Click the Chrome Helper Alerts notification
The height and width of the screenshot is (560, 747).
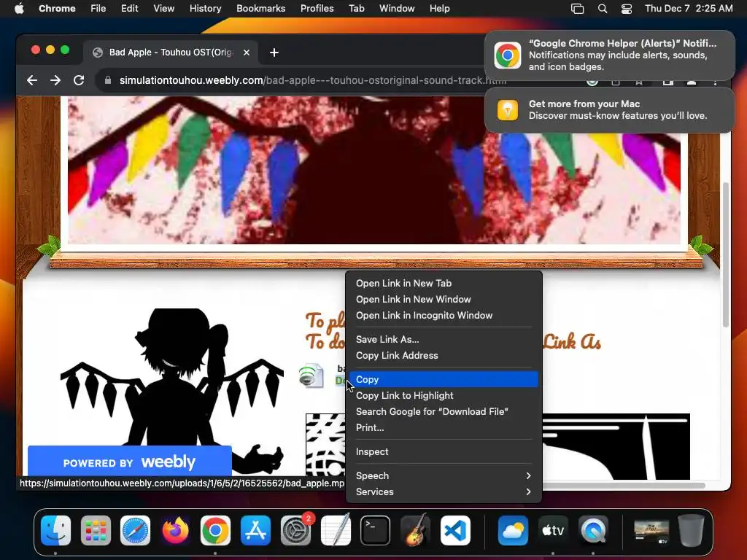click(609, 55)
